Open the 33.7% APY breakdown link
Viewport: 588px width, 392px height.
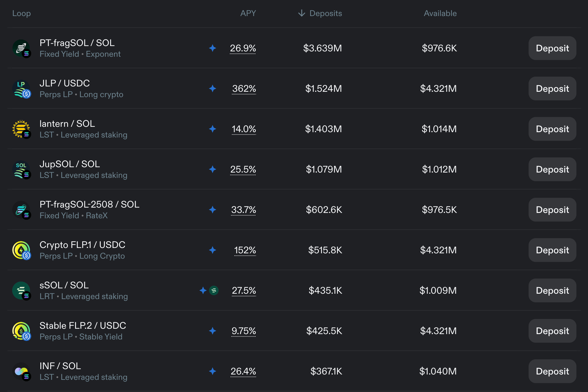(x=244, y=210)
